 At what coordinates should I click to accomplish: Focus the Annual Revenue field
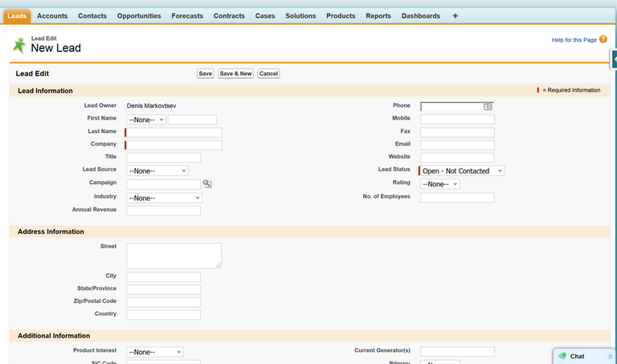(163, 211)
